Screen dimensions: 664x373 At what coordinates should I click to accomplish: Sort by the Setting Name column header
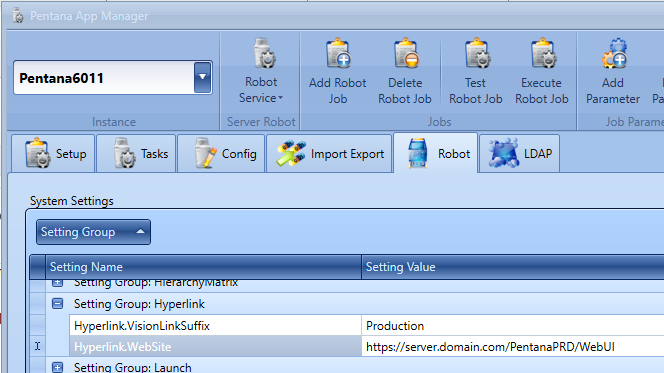(203, 267)
